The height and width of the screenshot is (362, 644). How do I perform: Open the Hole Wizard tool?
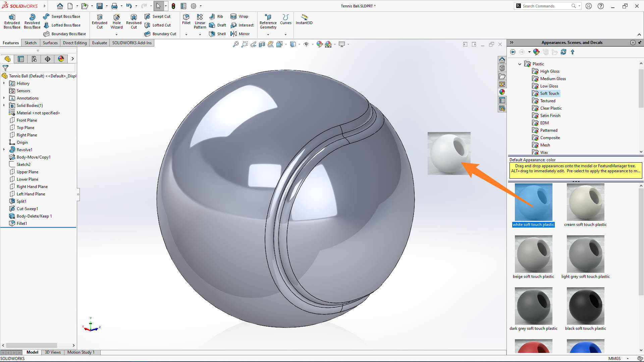[x=116, y=21]
